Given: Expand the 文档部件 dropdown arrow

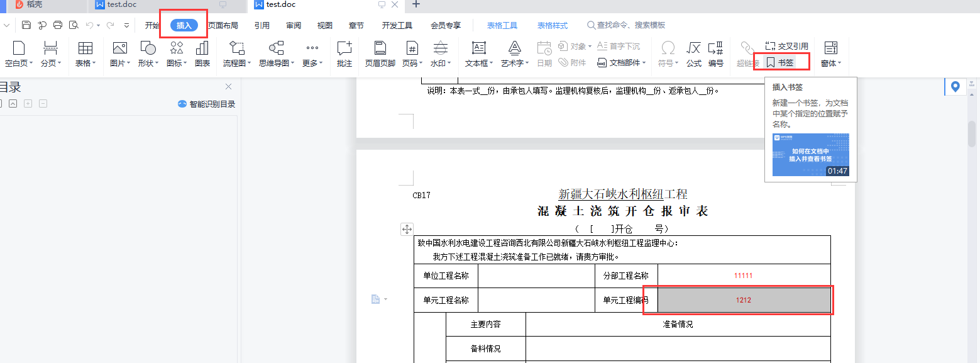Looking at the screenshot, I should [644, 63].
